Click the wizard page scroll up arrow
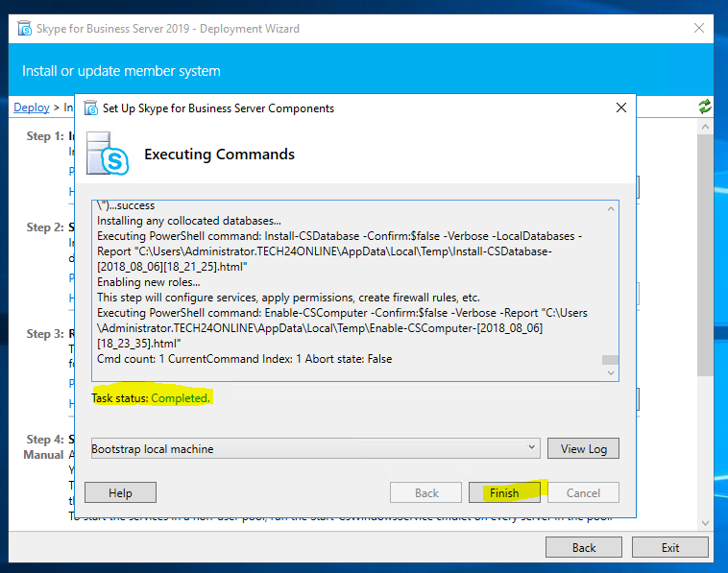 tap(705, 127)
